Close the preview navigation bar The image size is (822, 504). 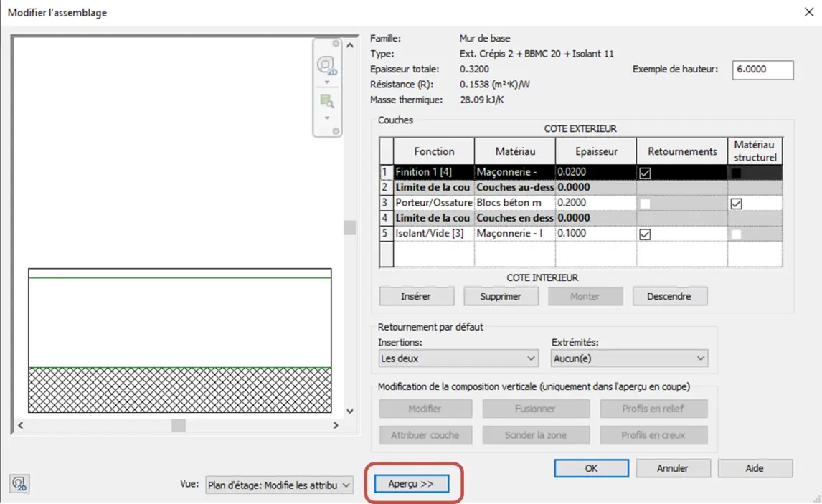point(336,44)
